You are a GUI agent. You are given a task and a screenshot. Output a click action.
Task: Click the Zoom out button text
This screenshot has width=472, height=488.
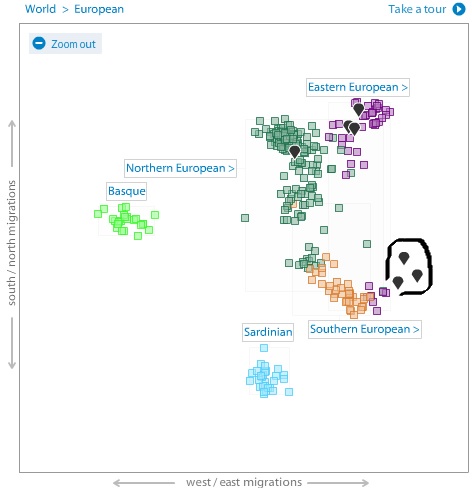click(73, 44)
